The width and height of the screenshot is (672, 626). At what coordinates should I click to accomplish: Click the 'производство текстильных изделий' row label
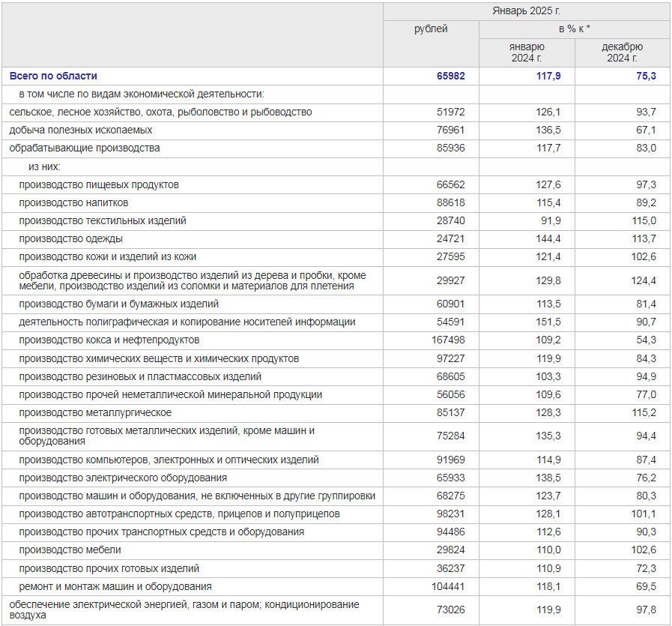point(103,220)
